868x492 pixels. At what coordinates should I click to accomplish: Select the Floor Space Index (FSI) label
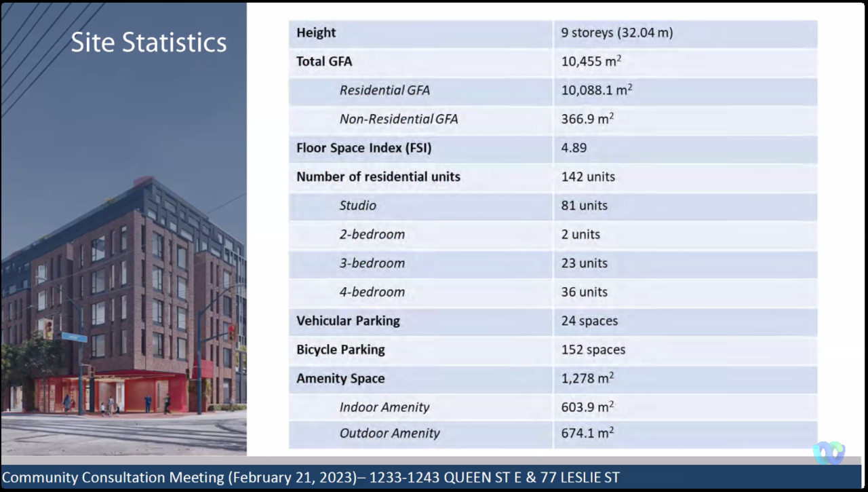click(363, 148)
